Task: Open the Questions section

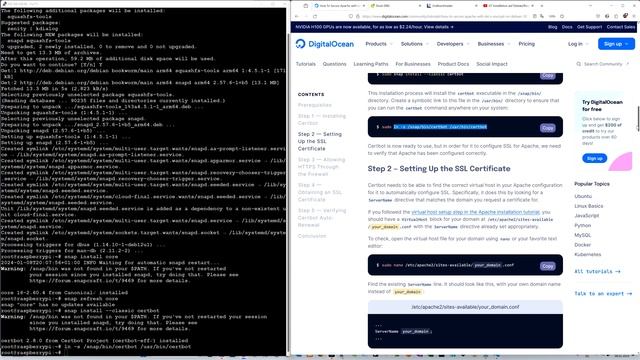Action: point(334,64)
